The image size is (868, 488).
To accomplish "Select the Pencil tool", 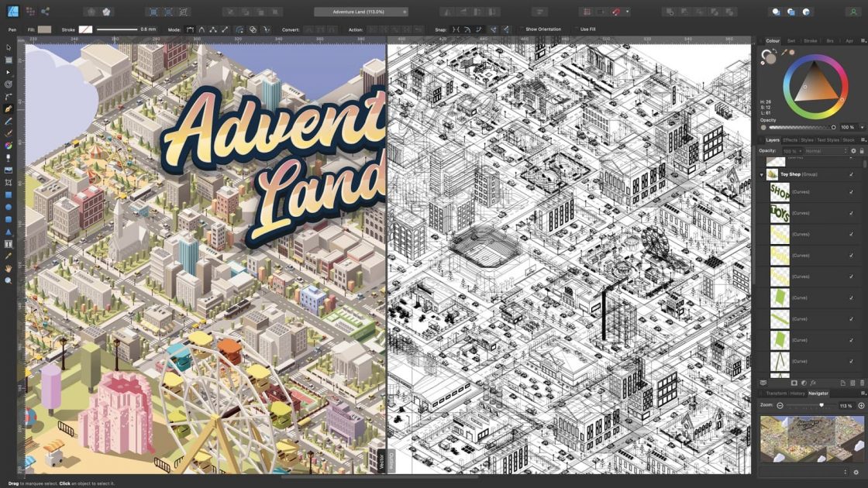I will tap(9, 120).
